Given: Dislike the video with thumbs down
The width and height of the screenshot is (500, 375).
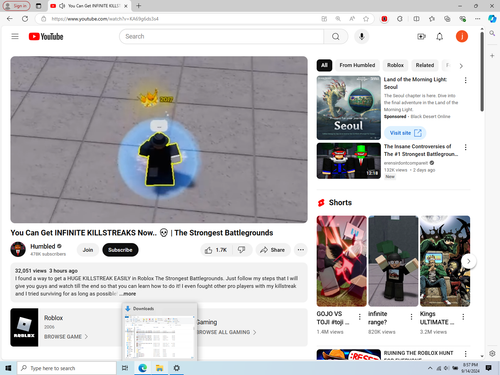Looking at the screenshot, I should tap(242, 250).
